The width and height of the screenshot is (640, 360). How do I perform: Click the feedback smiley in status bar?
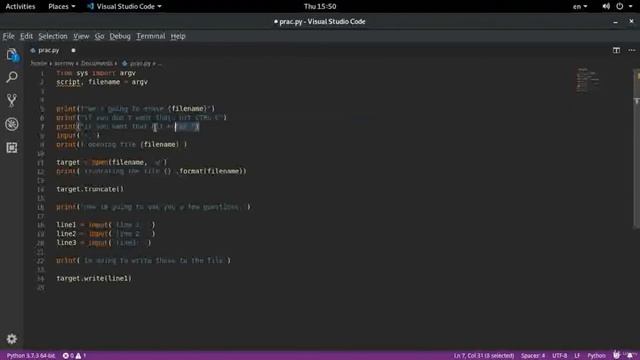(617, 355)
